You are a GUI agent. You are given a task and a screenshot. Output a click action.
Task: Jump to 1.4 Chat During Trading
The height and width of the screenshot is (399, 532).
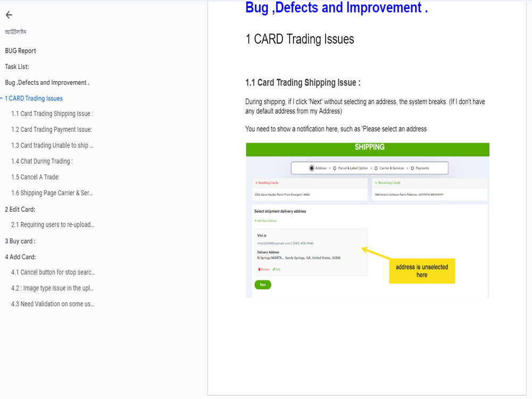click(x=41, y=161)
